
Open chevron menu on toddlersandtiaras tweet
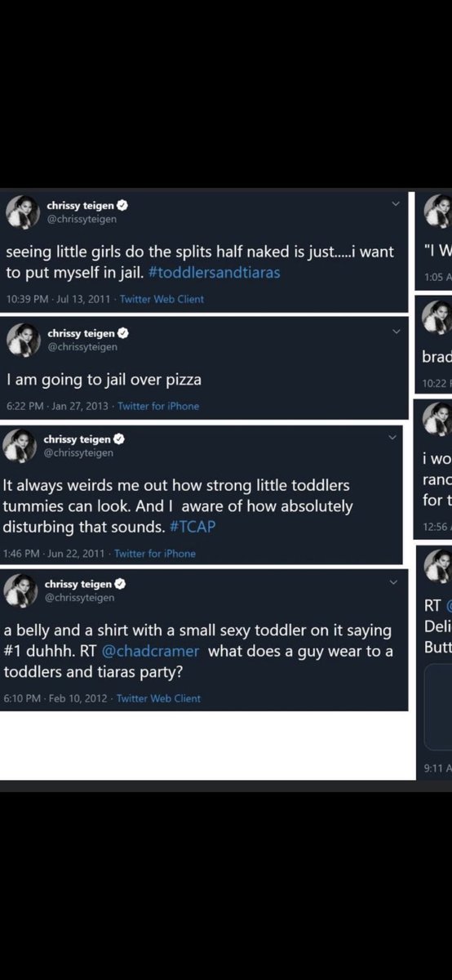click(x=396, y=203)
